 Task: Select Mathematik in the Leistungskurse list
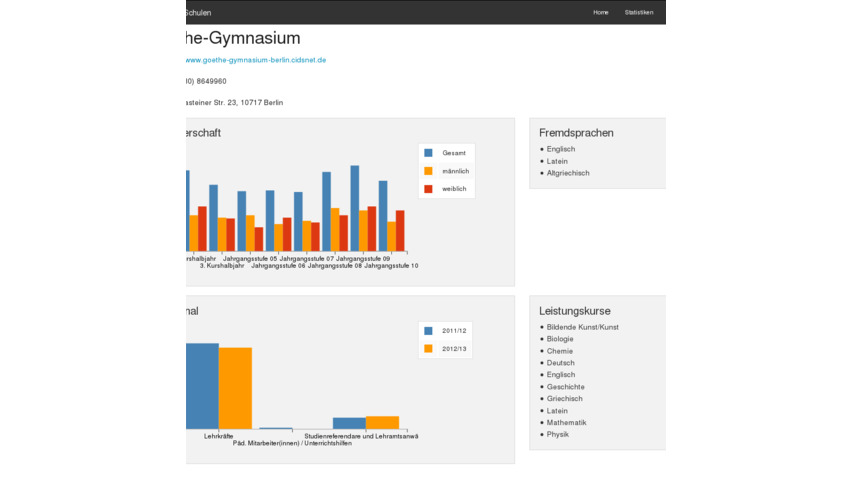(x=566, y=423)
